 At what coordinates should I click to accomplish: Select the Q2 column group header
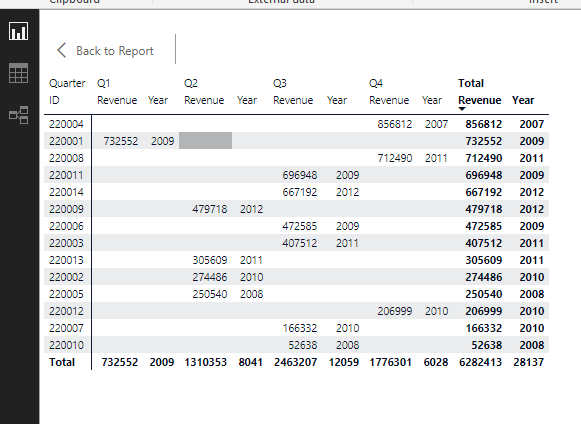191,83
